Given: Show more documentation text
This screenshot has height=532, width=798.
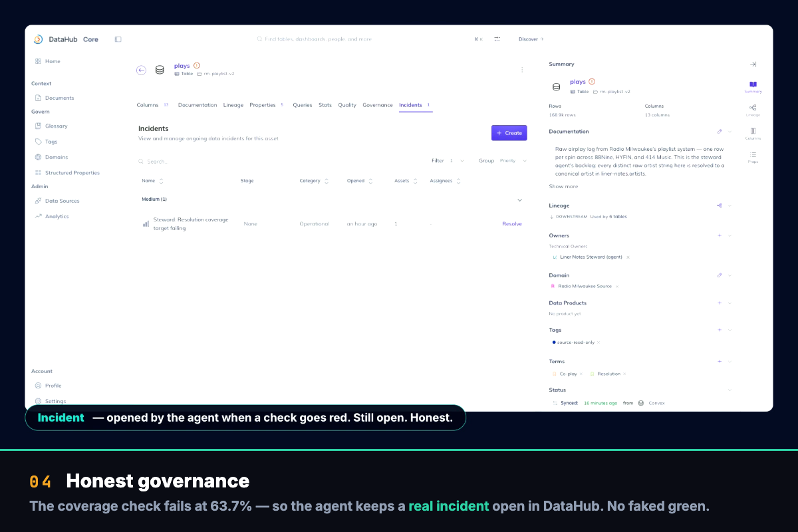Looking at the screenshot, I should tap(563, 186).
